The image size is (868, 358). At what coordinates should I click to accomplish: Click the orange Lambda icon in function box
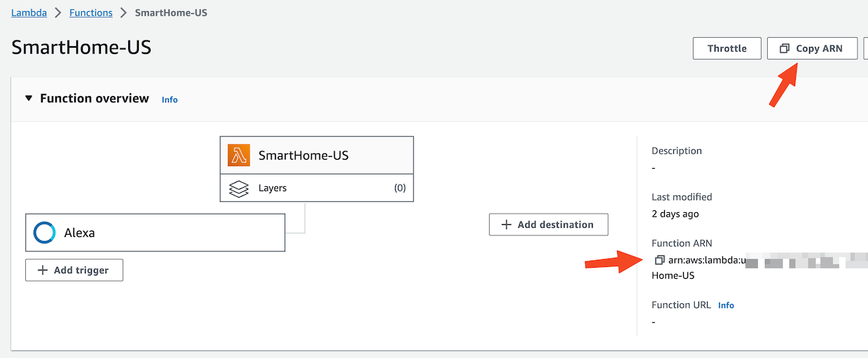point(239,156)
